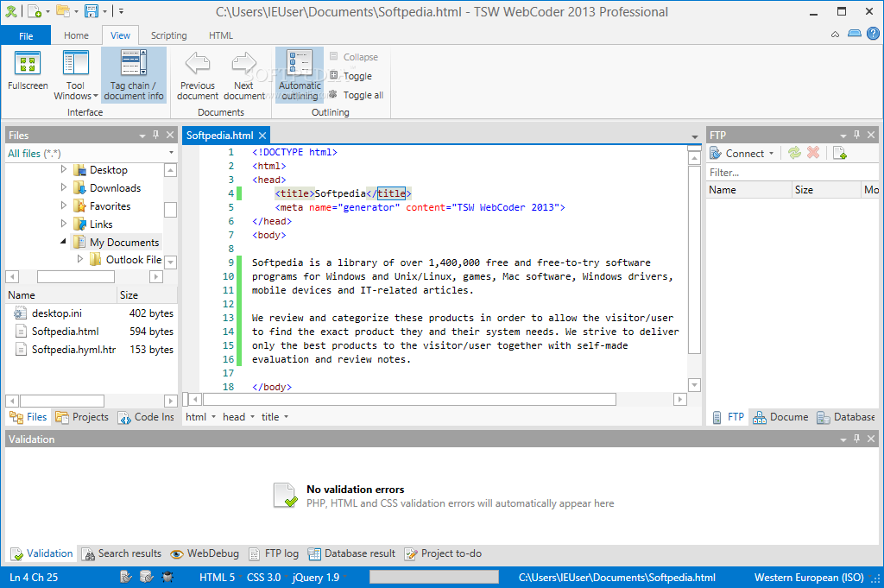Image resolution: width=884 pixels, height=588 pixels.
Task: Click Toggle all outlining command
Action: [357, 95]
